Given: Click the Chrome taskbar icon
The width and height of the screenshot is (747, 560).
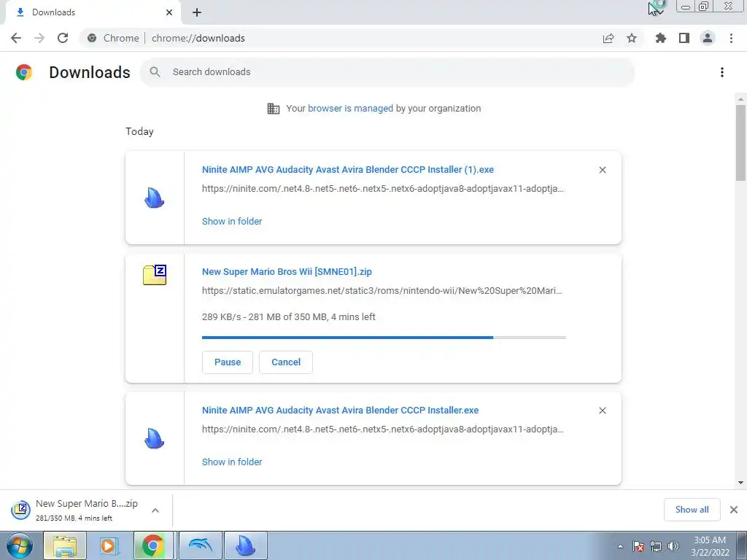Looking at the screenshot, I should point(152,545).
